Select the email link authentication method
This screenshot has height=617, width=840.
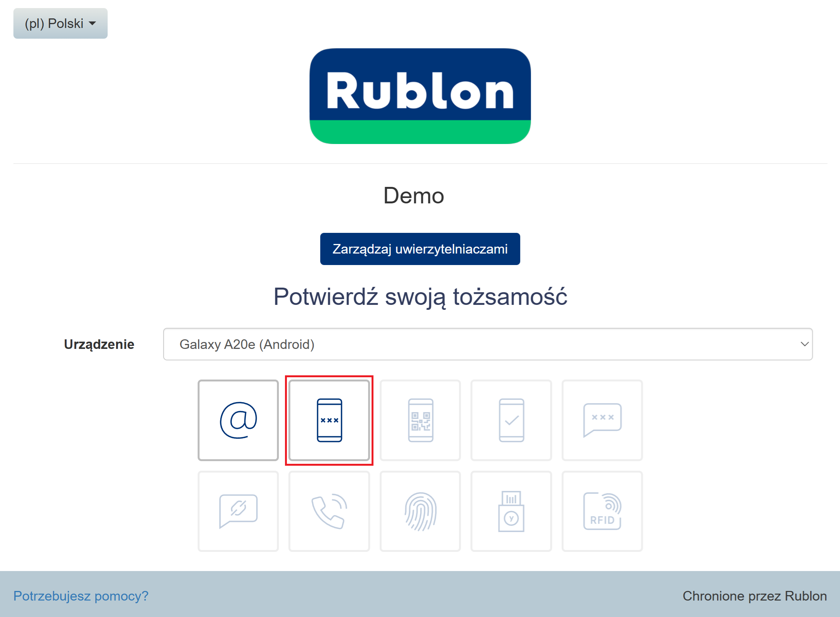[x=238, y=420]
